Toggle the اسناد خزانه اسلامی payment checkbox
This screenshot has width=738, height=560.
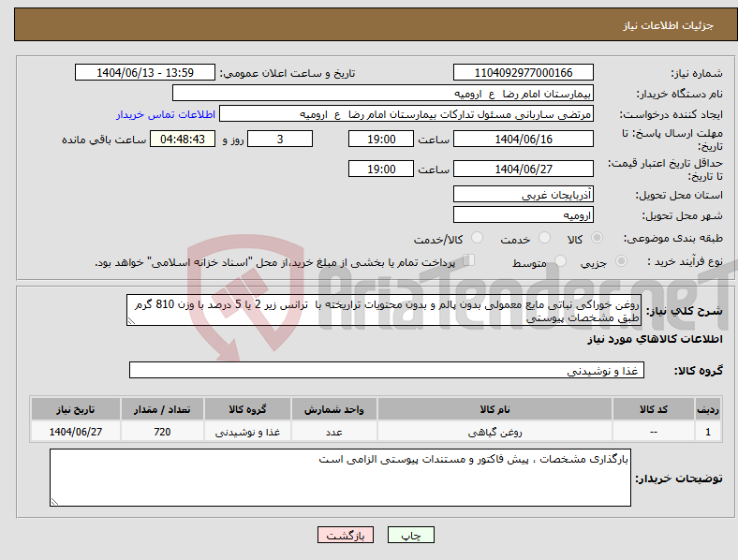point(468,260)
